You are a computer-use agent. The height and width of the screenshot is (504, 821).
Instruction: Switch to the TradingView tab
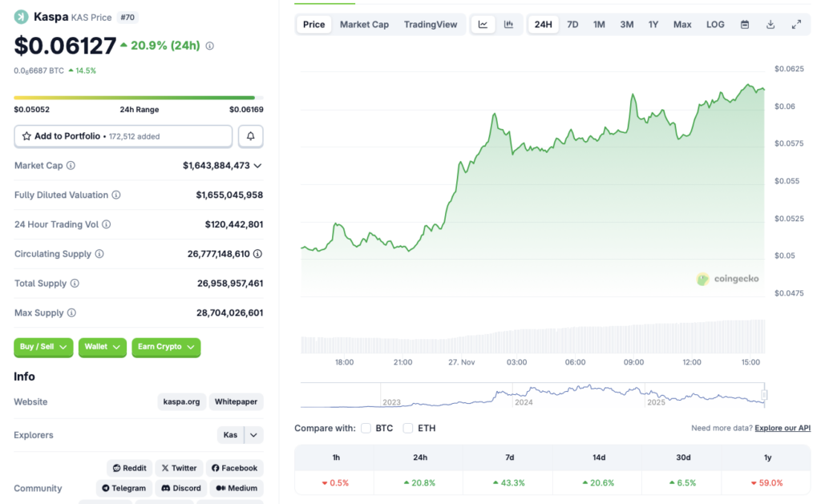click(431, 24)
